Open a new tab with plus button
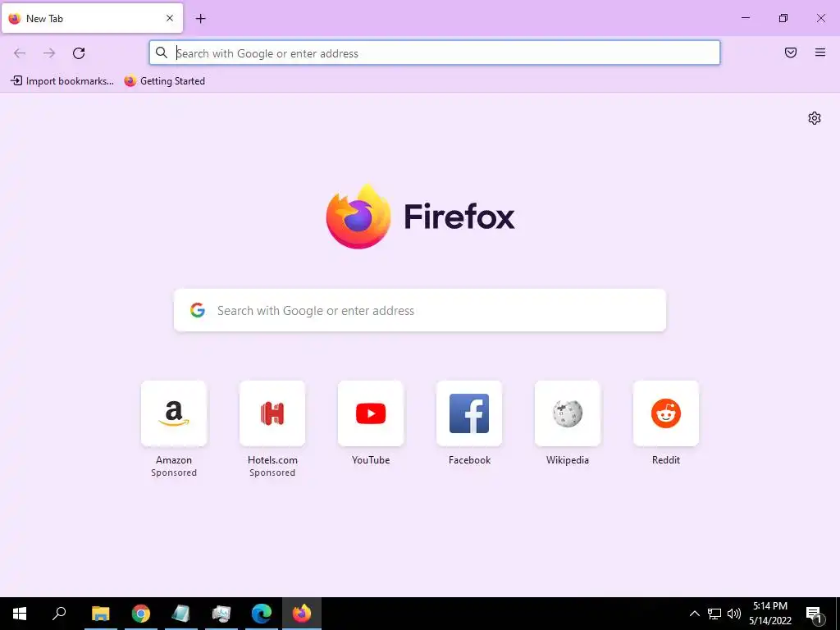Viewport: 840px width, 630px height. [x=200, y=19]
